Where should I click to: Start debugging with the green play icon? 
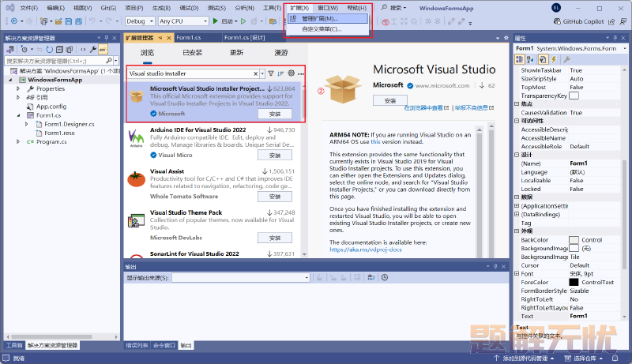(215, 21)
